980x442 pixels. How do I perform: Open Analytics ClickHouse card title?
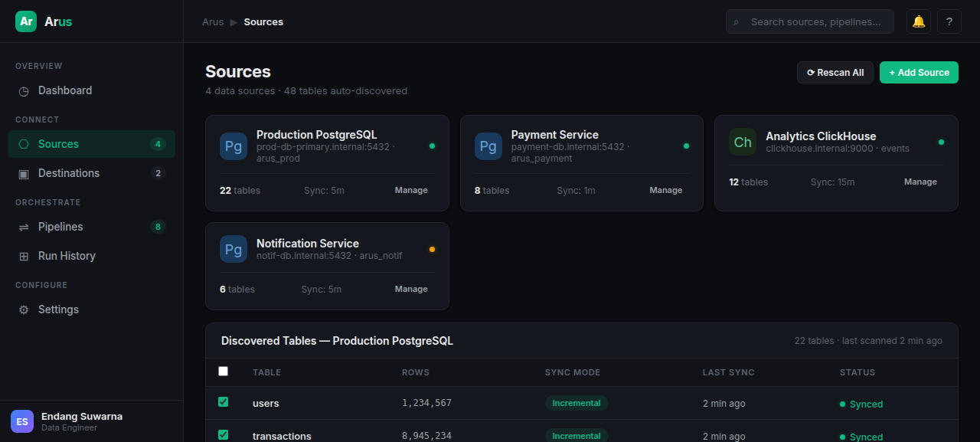(x=821, y=136)
